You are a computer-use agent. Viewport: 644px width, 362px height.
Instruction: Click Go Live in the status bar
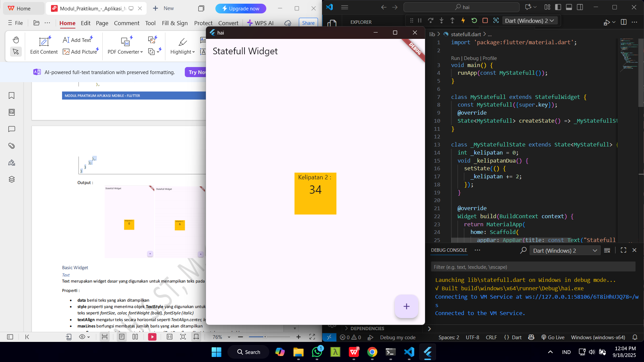pos(553,338)
